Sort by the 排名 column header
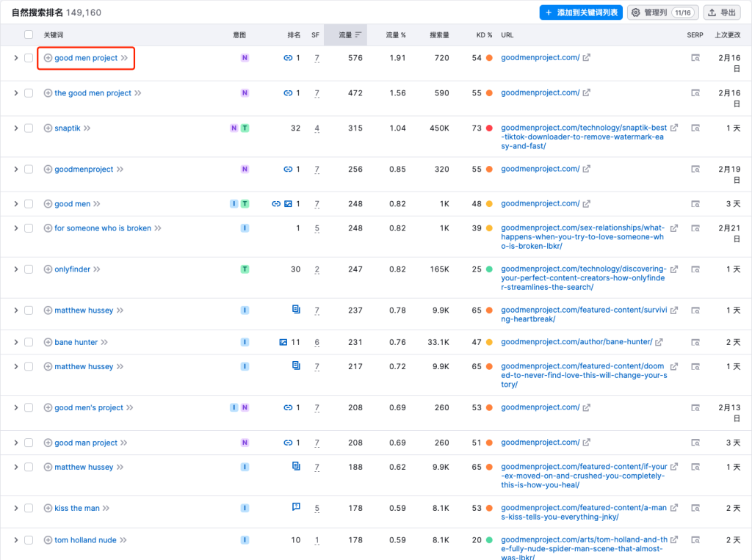752x560 pixels. pyautogui.click(x=294, y=34)
